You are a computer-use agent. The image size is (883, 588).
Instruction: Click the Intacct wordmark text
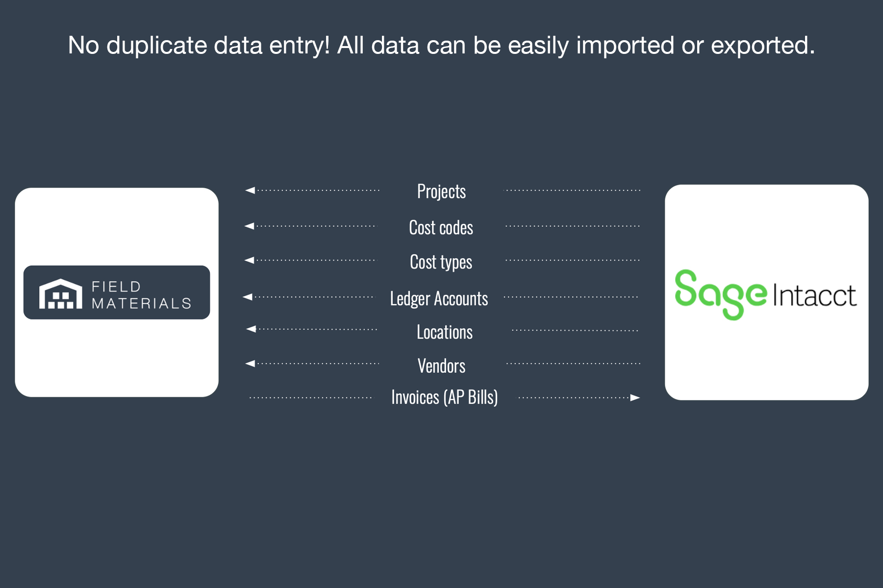point(814,295)
